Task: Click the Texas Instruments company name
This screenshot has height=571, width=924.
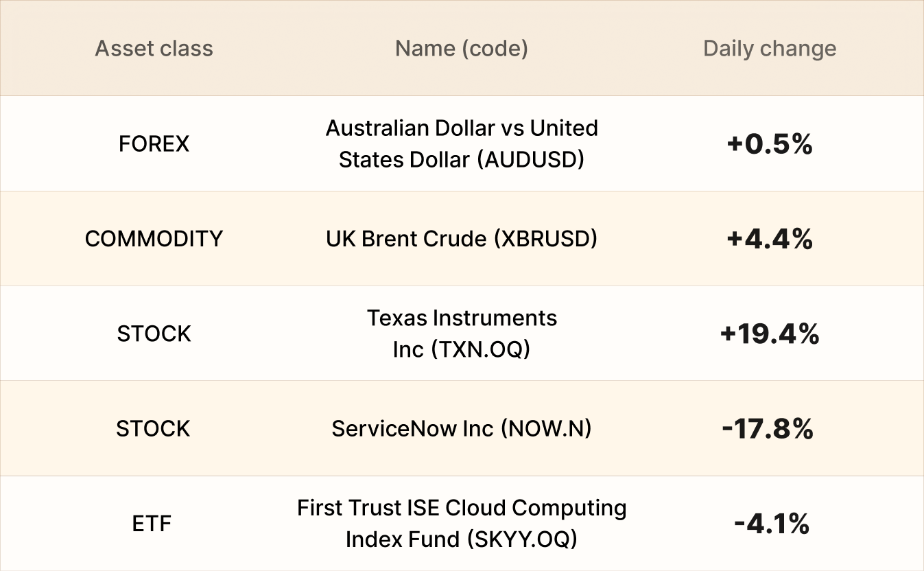Action: (x=462, y=318)
